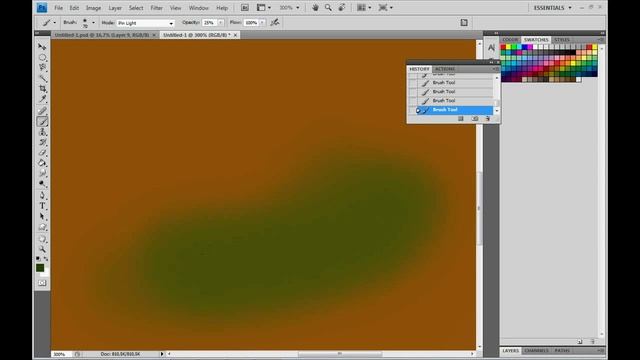This screenshot has height=360, width=640.
Task: Launch Adobe Bridge from application bar
Action: coord(244,7)
